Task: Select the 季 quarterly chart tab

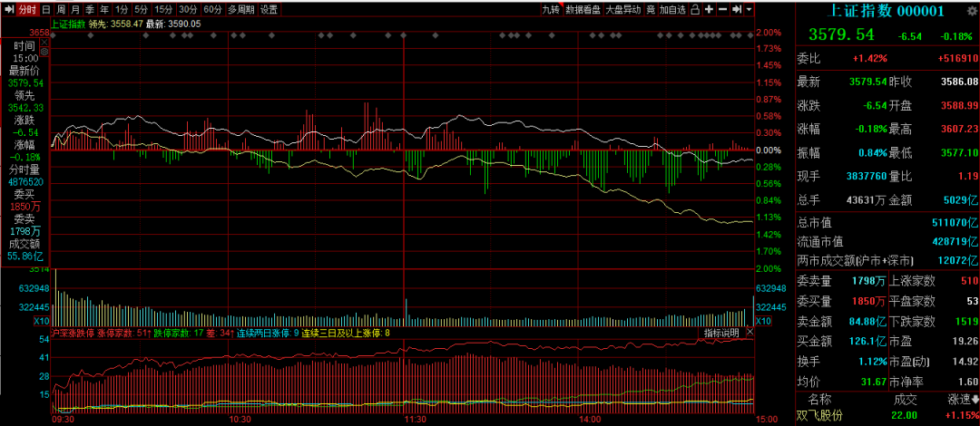Action: (89, 9)
